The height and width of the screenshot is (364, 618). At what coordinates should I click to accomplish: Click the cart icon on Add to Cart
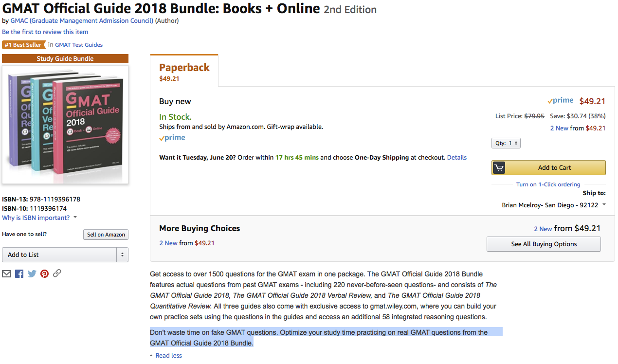tap(499, 167)
